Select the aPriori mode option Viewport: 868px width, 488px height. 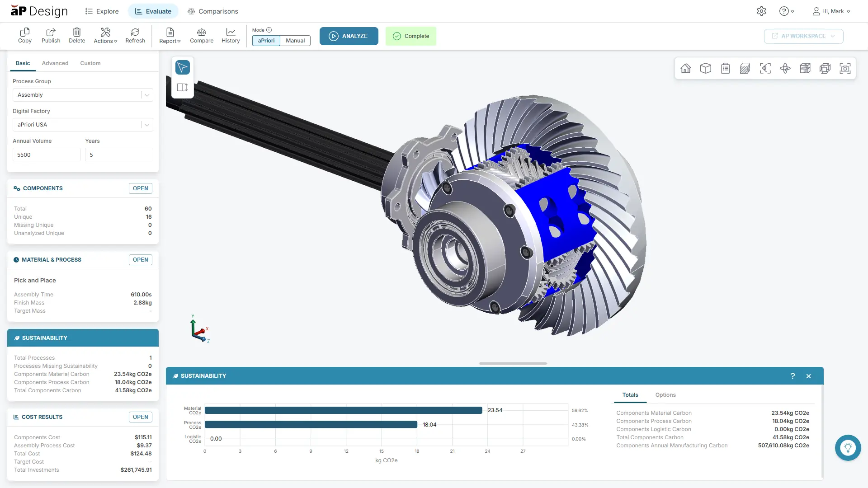coord(266,40)
